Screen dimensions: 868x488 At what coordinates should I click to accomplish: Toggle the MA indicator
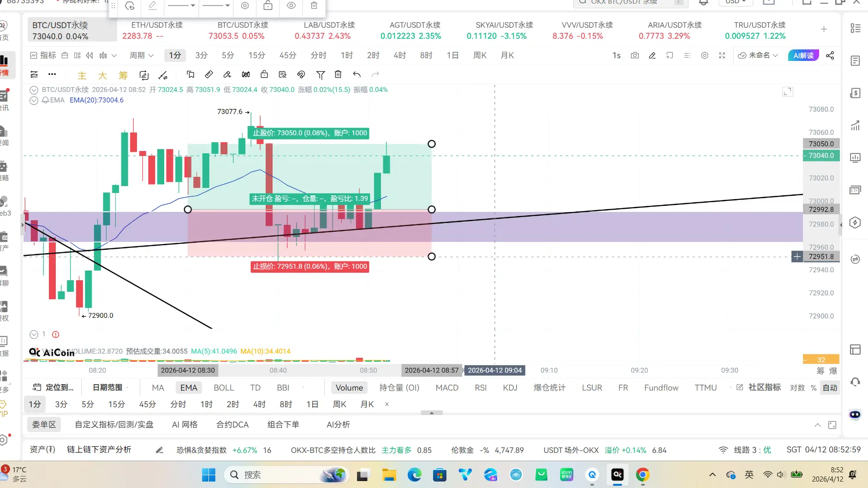click(x=158, y=388)
